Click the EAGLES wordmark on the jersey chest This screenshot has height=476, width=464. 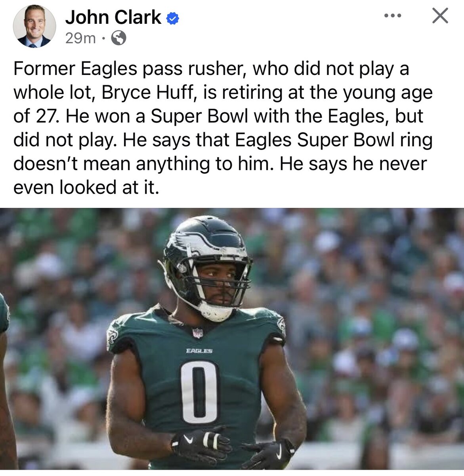coord(199,351)
